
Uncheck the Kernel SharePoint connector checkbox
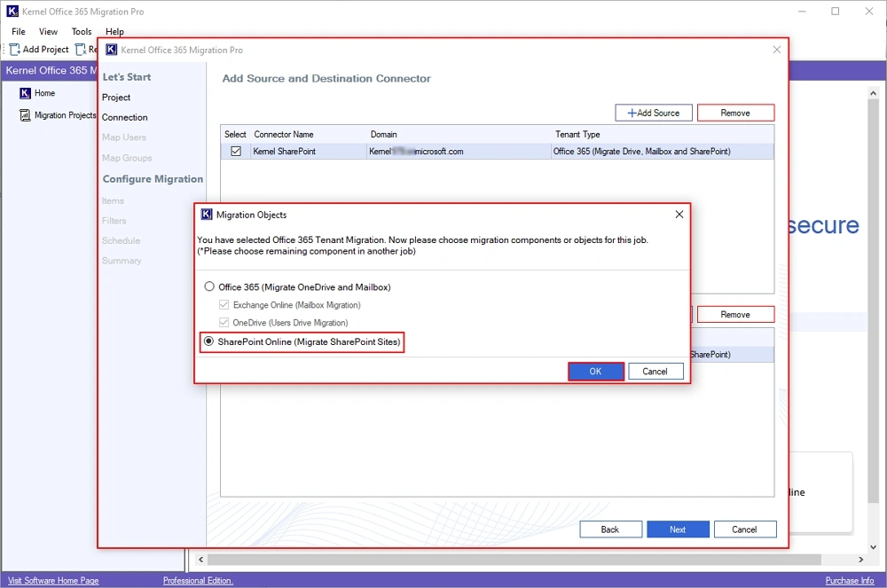point(234,151)
